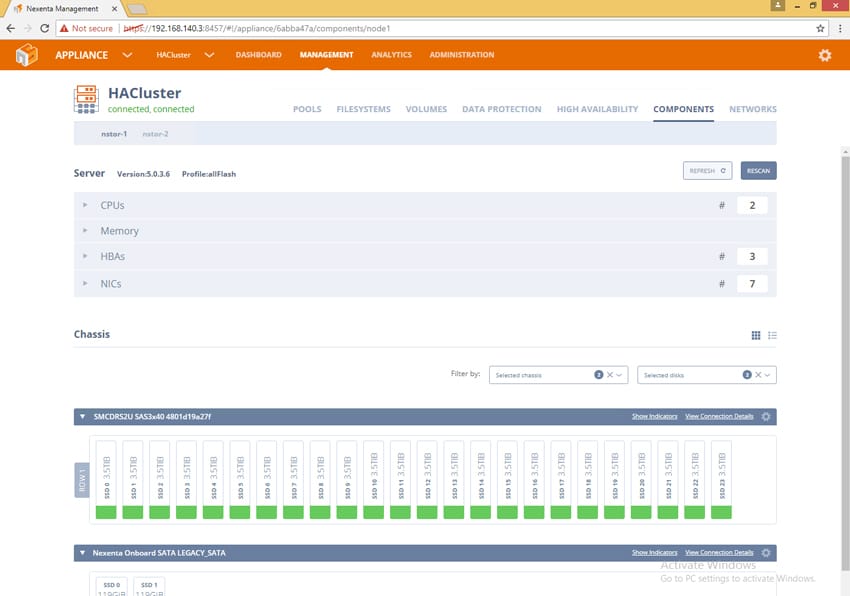Select the nstor-2 node tab

click(x=156, y=134)
